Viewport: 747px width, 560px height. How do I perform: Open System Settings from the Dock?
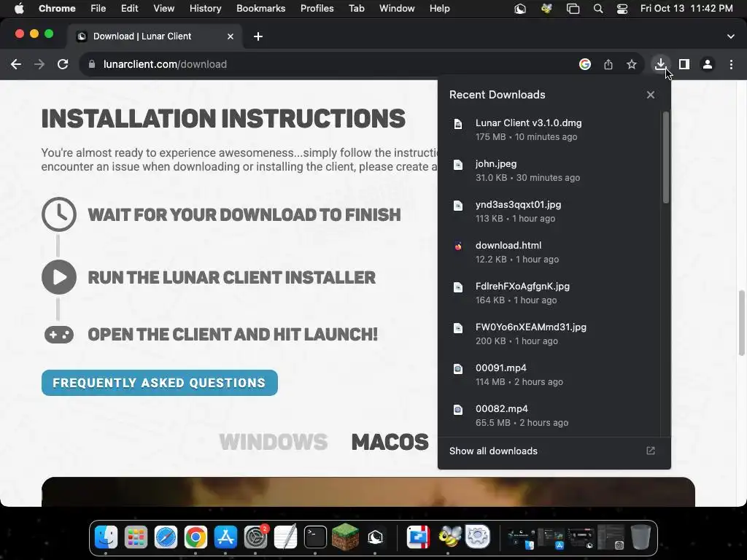click(x=256, y=537)
